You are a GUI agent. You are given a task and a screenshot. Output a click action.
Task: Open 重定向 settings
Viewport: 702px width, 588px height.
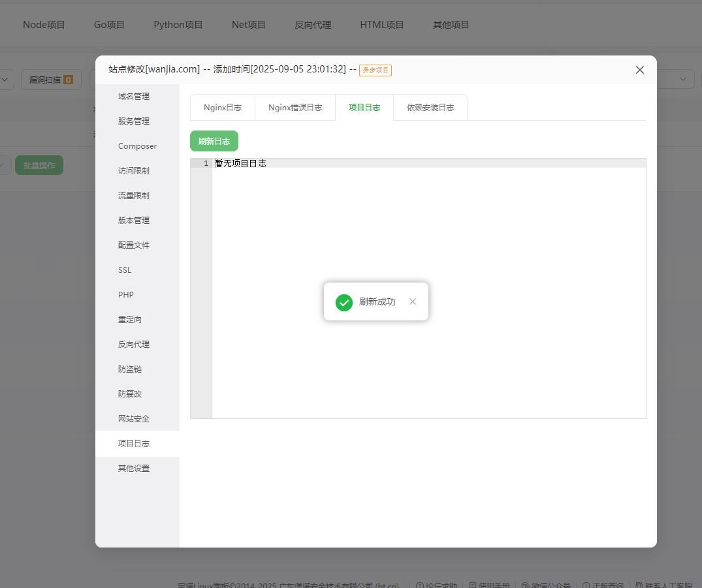point(130,320)
